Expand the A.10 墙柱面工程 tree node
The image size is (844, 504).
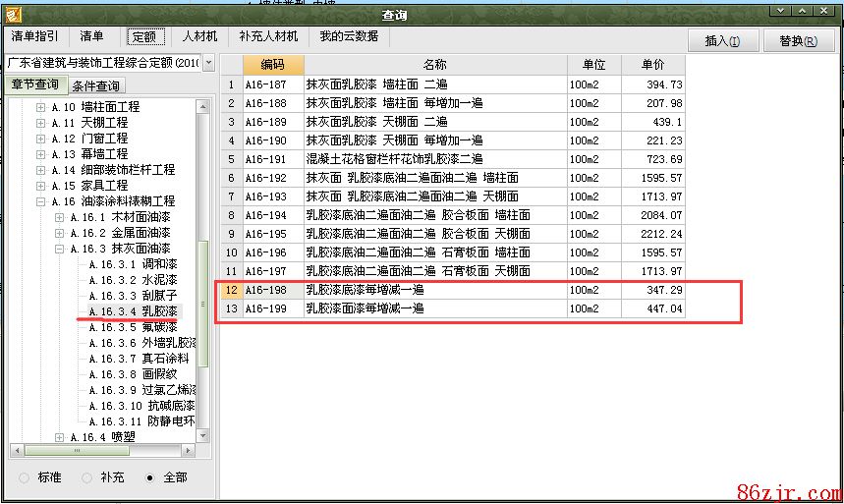[40, 107]
